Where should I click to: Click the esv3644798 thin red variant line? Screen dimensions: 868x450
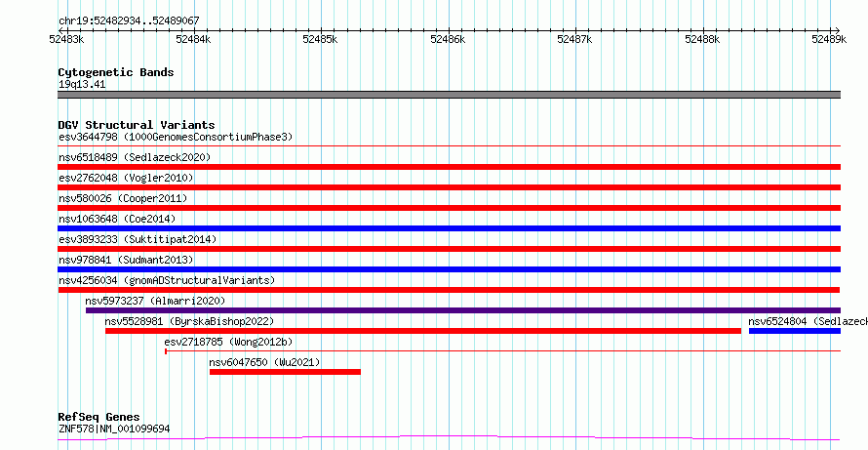pyautogui.click(x=449, y=146)
